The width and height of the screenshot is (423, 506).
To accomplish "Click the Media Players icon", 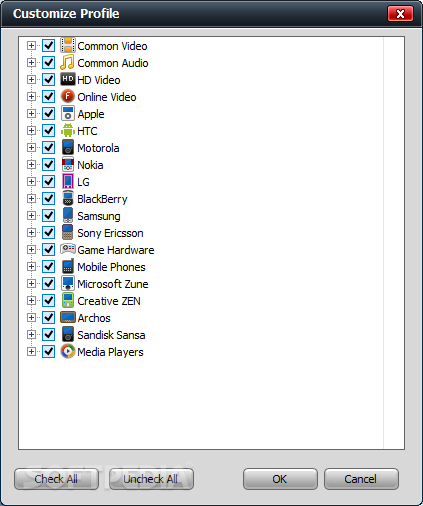I will [68, 351].
